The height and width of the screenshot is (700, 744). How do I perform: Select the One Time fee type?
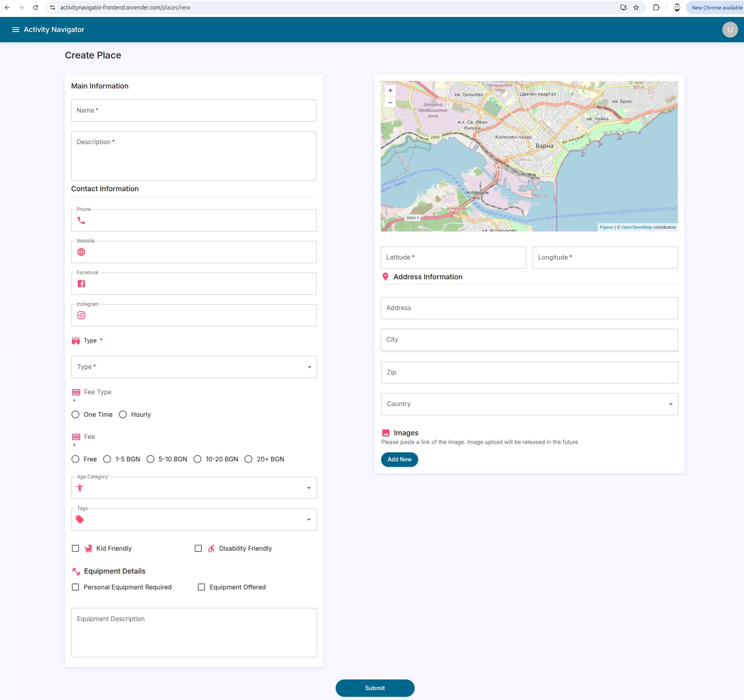click(x=75, y=414)
